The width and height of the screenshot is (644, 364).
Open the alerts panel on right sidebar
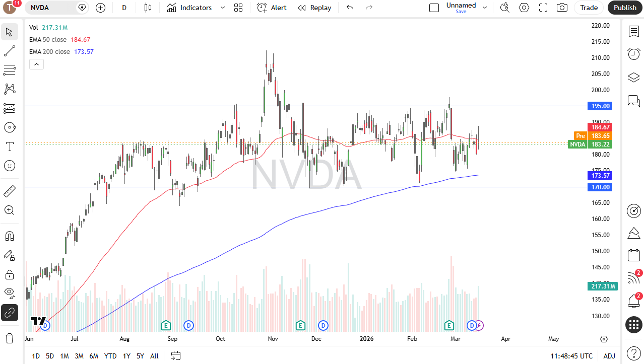tap(634, 54)
